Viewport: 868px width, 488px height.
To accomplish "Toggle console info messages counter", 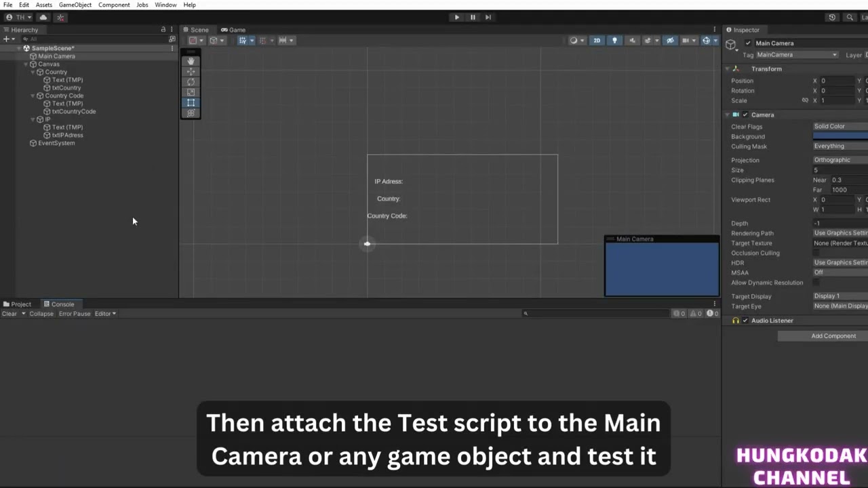I will (679, 313).
